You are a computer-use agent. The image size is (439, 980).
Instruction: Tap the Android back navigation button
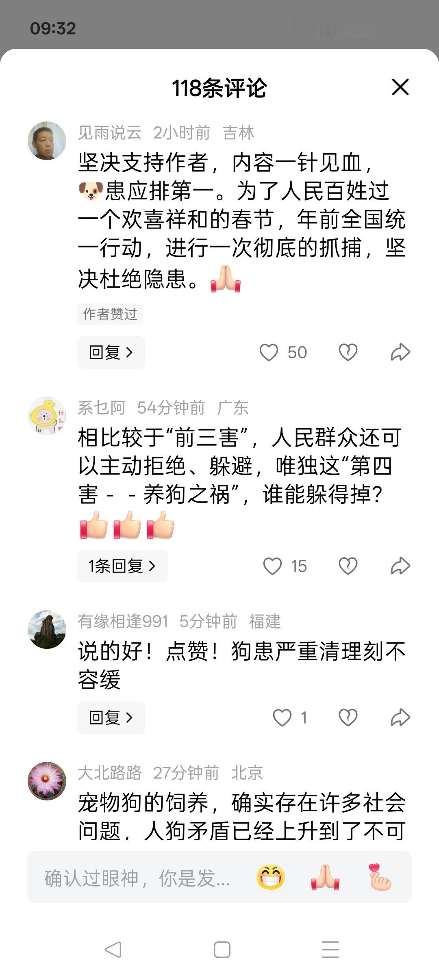(x=113, y=950)
